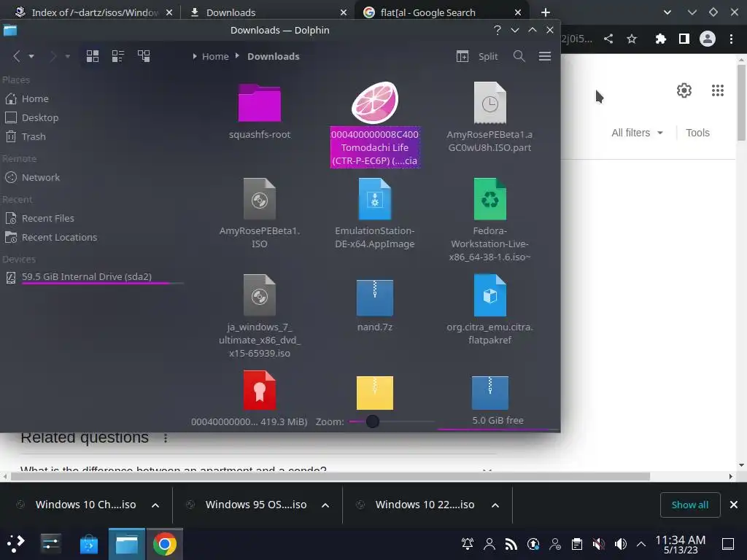The width and height of the screenshot is (747, 560).
Task: Open the Dolphin hamburger menu
Action: click(x=545, y=56)
